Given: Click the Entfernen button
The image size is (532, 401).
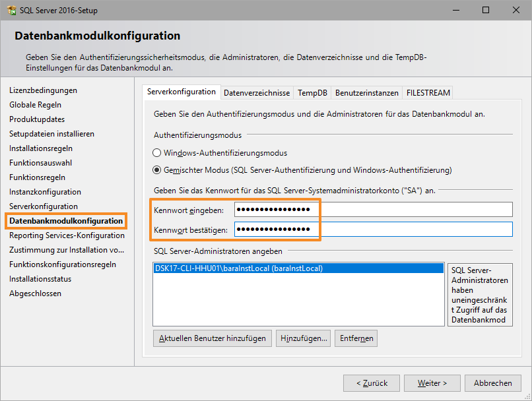Looking at the screenshot, I should click(x=356, y=338).
